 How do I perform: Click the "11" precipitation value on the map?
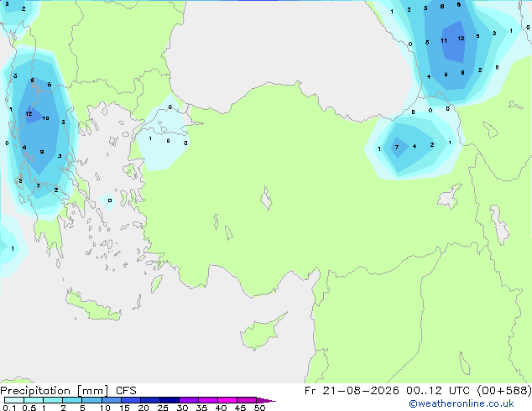pos(444,41)
